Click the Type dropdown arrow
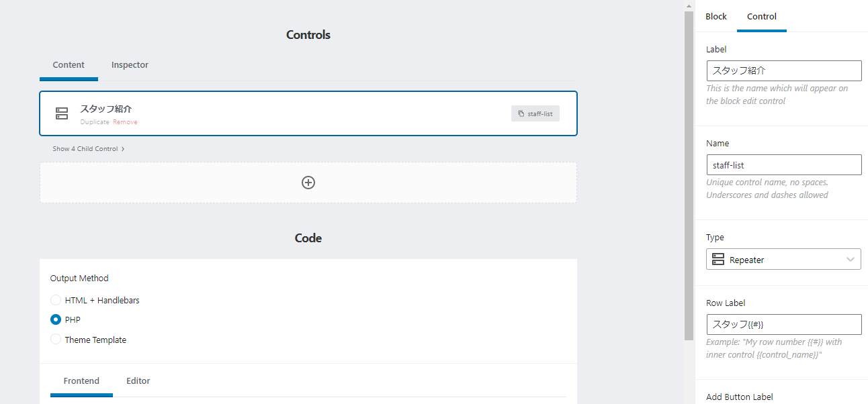This screenshot has height=404, width=868. 851,260
